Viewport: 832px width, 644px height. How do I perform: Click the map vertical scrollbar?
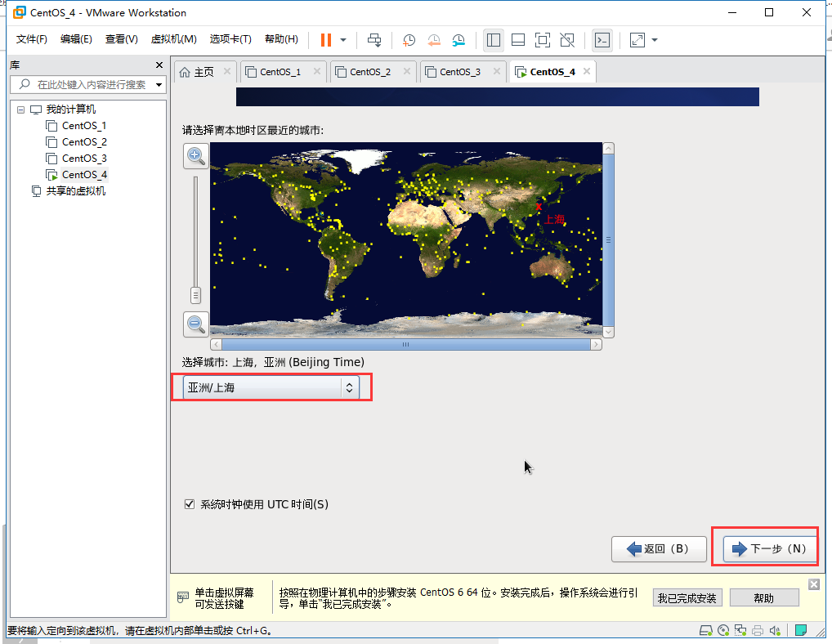click(x=609, y=239)
